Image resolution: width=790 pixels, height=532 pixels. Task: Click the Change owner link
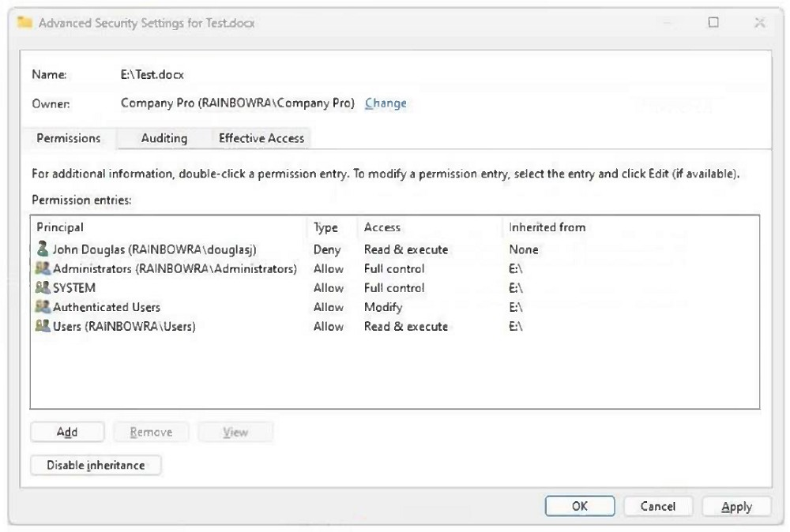pos(386,103)
